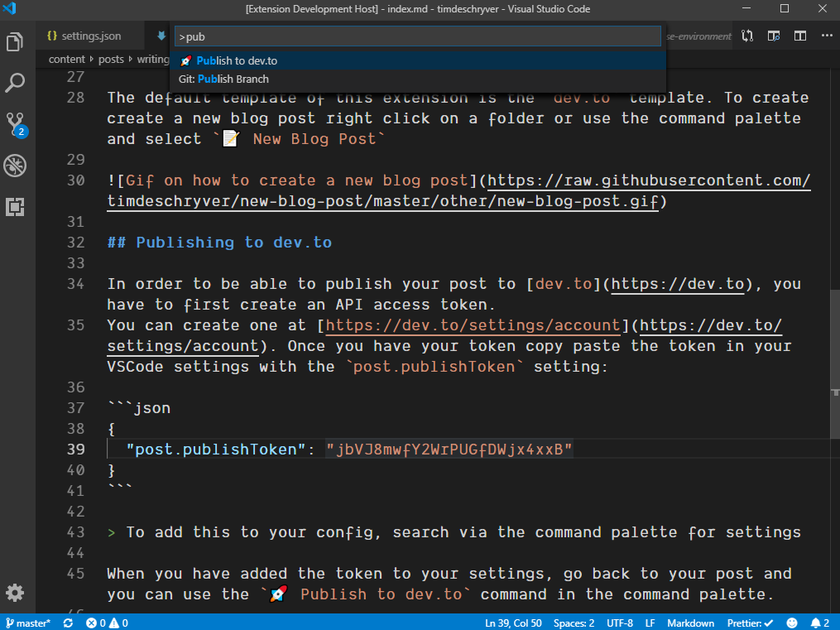This screenshot has width=840, height=630.
Task: Click the warnings count in status bar
Action: coord(118,623)
